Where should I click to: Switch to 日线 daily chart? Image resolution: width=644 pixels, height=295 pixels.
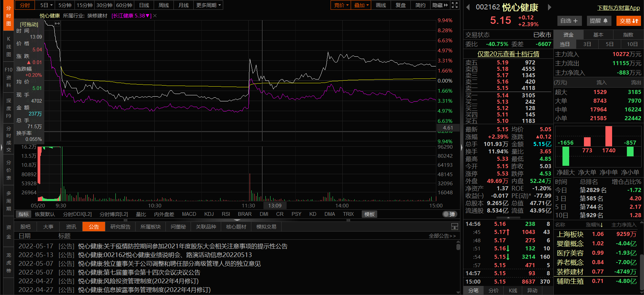tap(144, 5)
